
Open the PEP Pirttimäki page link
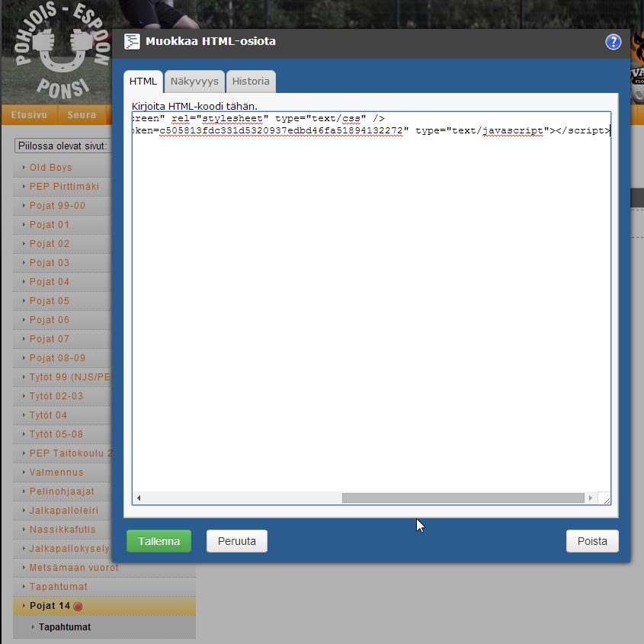click(x=65, y=187)
